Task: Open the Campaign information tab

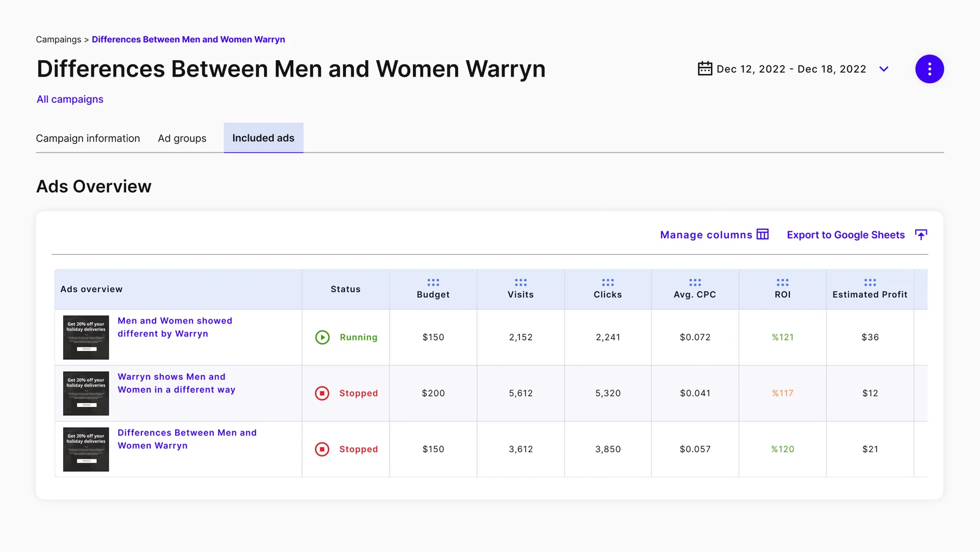Action: pyautogui.click(x=88, y=138)
